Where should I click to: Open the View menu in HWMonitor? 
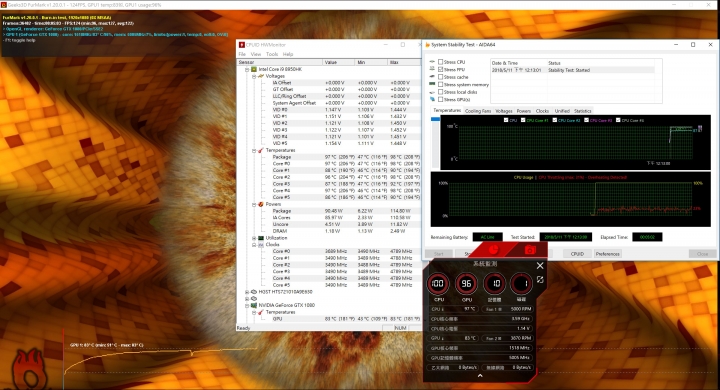coord(256,54)
